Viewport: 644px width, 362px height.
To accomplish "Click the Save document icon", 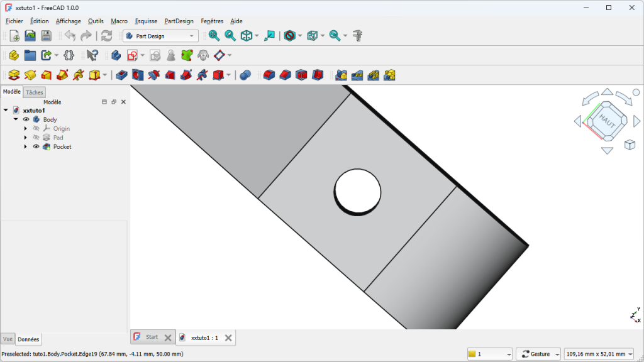I will tap(46, 36).
